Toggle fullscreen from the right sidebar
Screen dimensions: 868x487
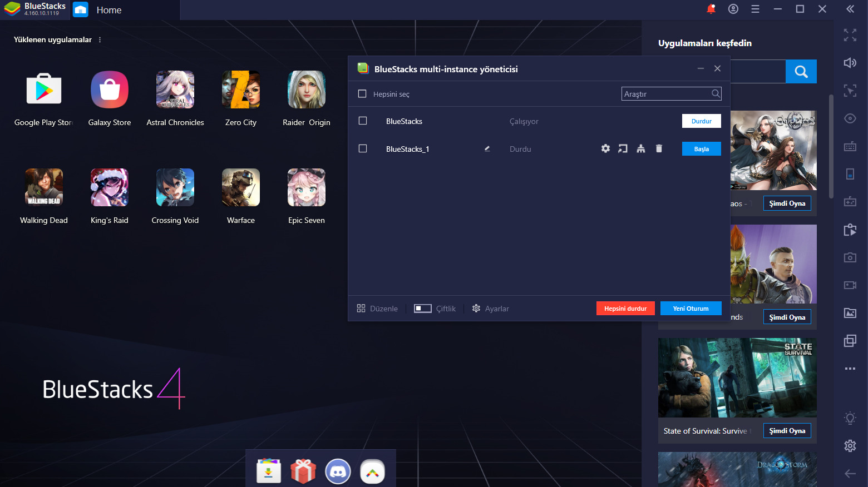pyautogui.click(x=850, y=35)
